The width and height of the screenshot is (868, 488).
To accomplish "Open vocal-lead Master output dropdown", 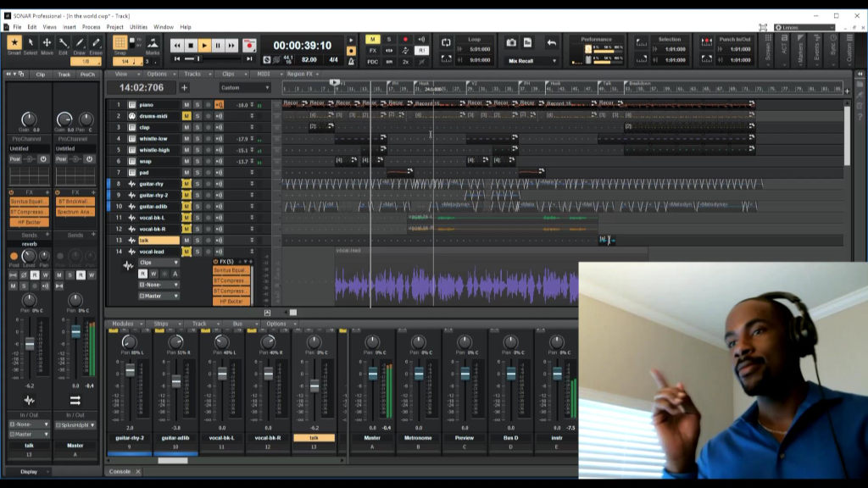I will point(159,296).
